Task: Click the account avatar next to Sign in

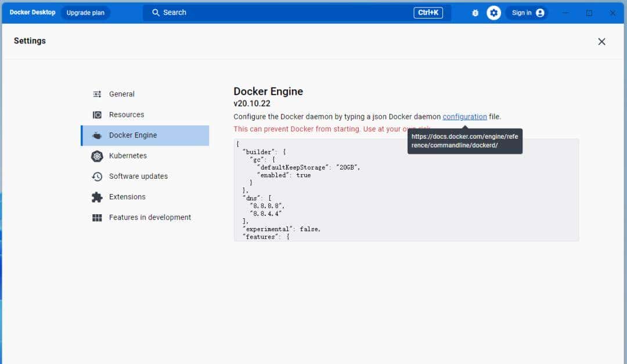Action: (x=540, y=12)
